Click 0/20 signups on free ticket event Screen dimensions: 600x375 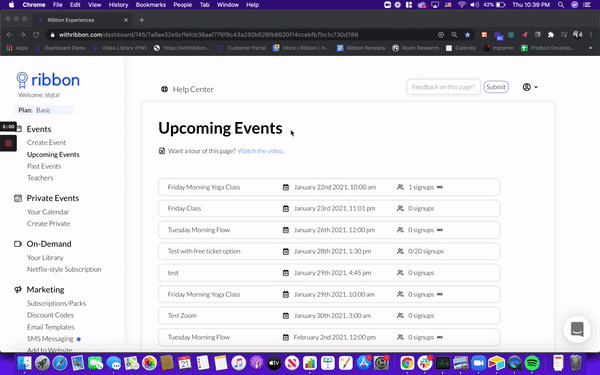[426, 251]
